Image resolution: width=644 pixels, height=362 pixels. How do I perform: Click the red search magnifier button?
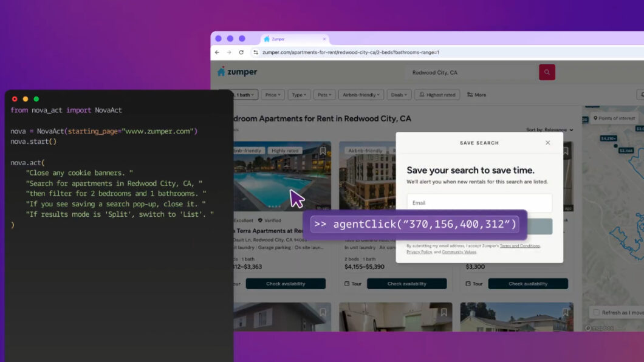[547, 72]
